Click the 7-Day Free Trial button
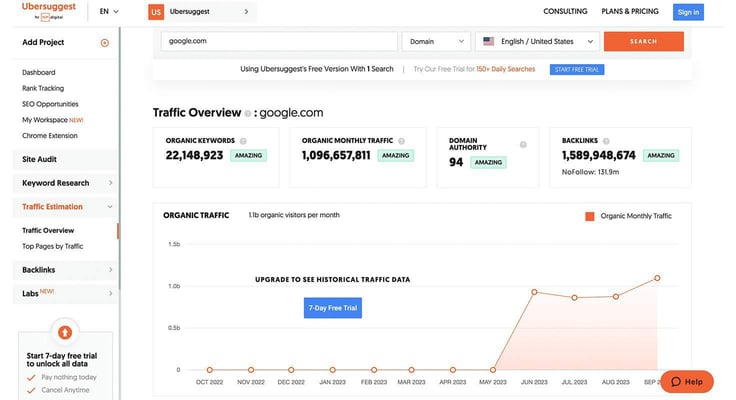736x400 pixels. click(333, 308)
